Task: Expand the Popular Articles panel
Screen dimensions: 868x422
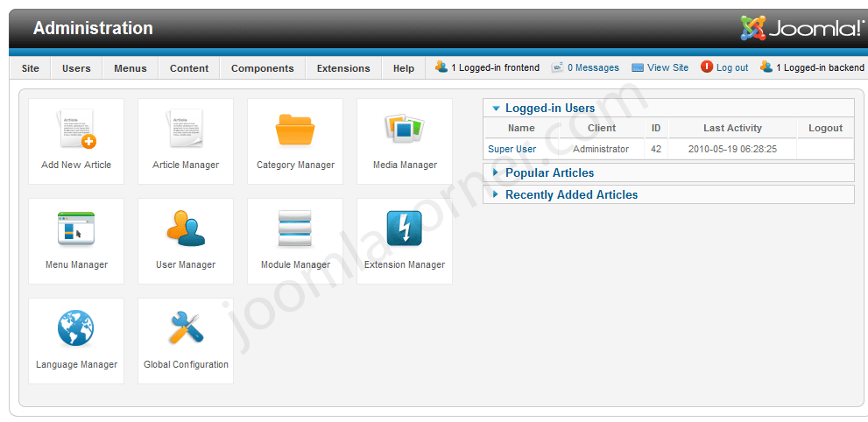Action: tap(549, 173)
